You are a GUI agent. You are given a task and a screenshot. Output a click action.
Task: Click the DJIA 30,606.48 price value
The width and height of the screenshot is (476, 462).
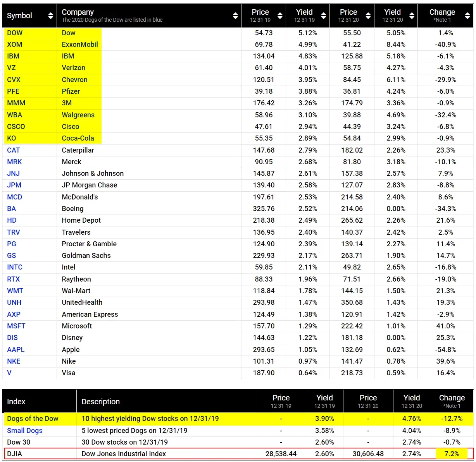pos(368,454)
